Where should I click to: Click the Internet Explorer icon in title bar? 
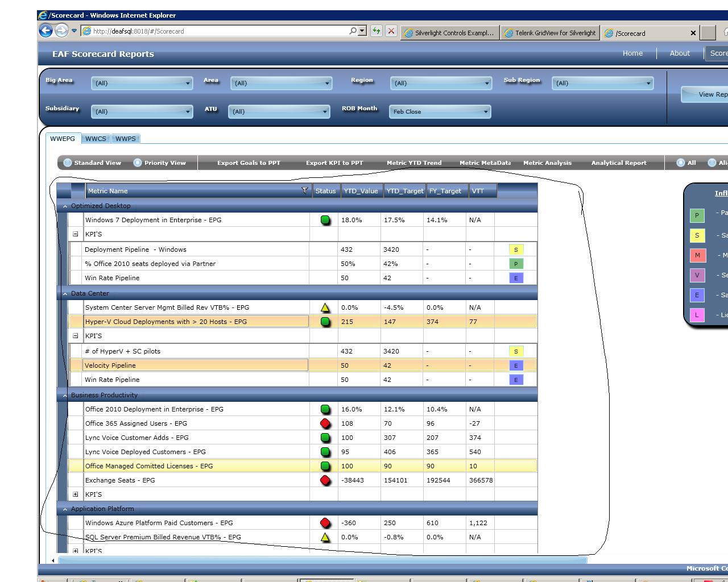[x=43, y=15]
